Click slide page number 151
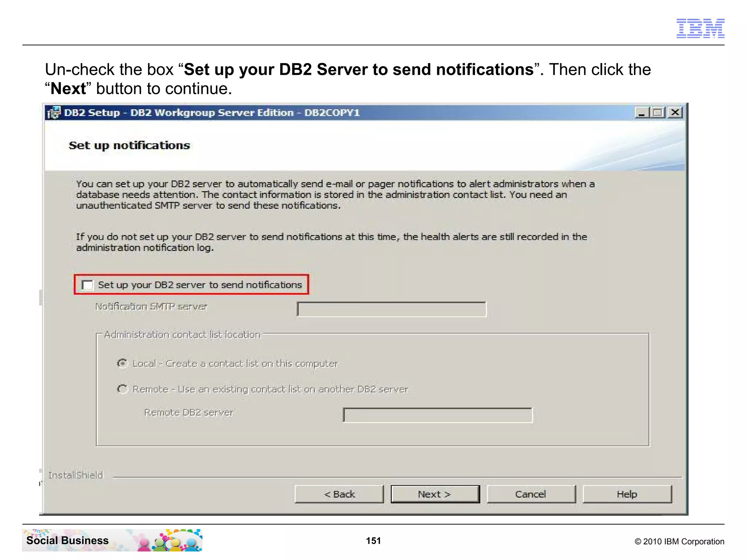 (373, 541)
